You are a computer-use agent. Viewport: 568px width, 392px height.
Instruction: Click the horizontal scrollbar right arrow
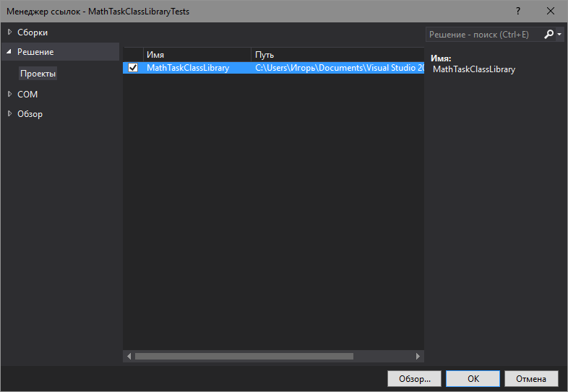point(418,356)
